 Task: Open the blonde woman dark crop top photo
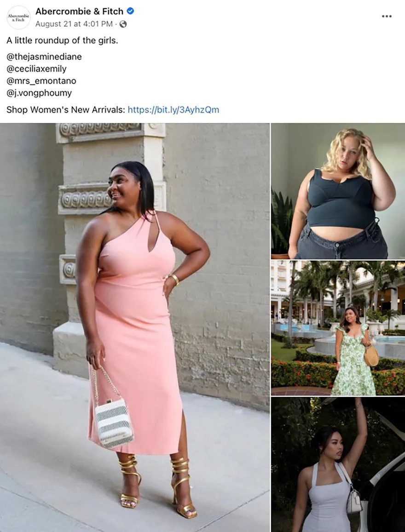[338, 191]
